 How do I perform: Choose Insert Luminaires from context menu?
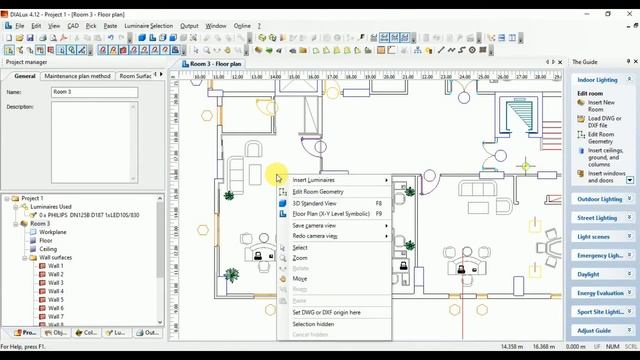(x=334, y=180)
